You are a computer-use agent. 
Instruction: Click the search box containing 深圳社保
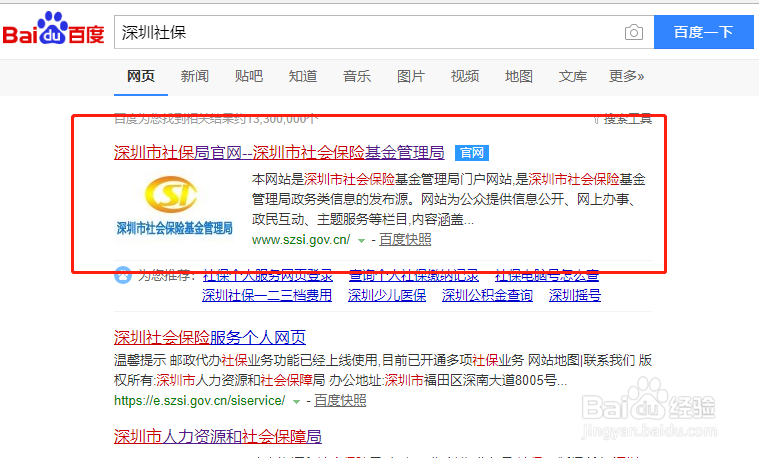pyautogui.click(x=384, y=32)
